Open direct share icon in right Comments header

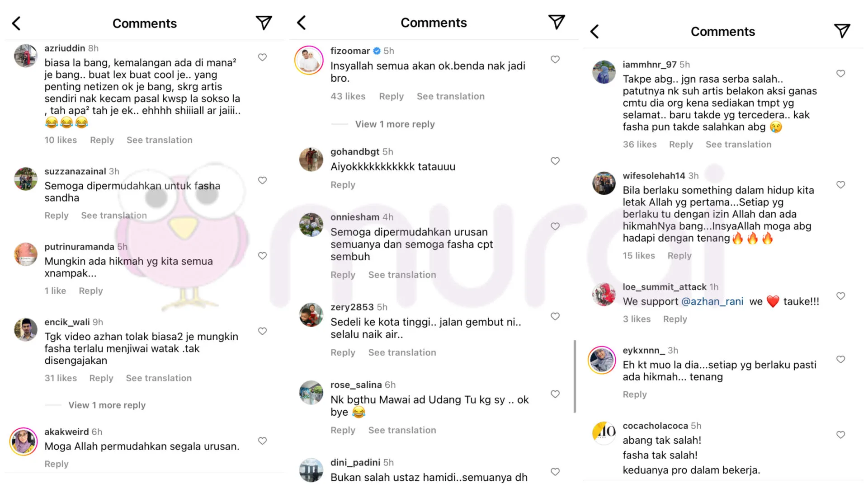tap(842, 31)
